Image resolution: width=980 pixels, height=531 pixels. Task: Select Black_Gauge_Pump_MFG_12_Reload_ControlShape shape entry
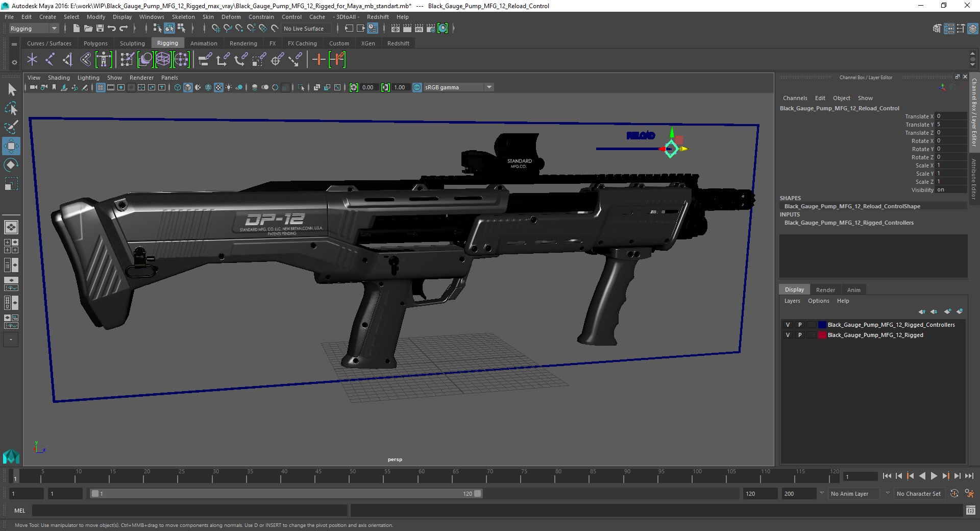pos(852,206)
